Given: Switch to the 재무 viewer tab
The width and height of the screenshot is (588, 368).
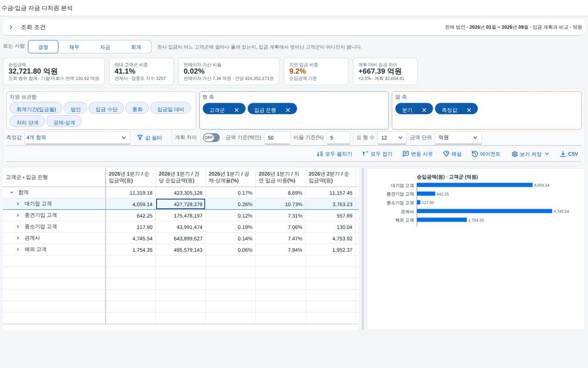Looking at the screenshot, I should (x=74, y=47).
